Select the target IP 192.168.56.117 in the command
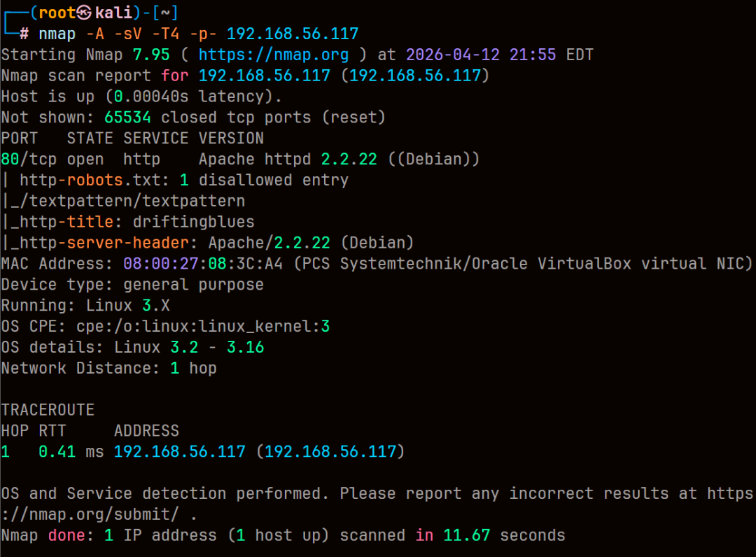Image resolution: width=756 pixels, height=557 pixels. coord(293,34)
